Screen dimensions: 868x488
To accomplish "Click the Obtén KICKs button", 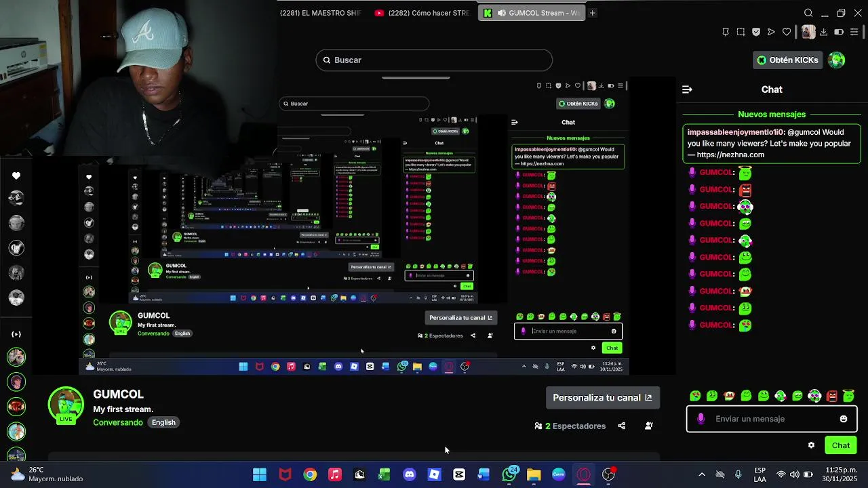I will 787,60.
